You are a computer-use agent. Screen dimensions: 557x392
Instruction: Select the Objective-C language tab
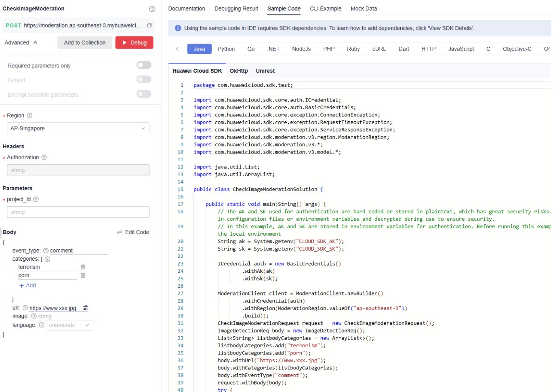(517, 49)
